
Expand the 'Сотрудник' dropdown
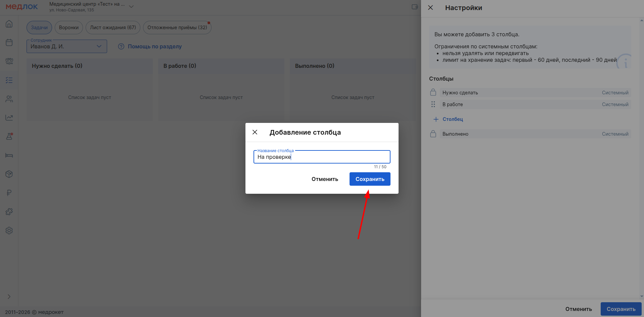point(99,46)
